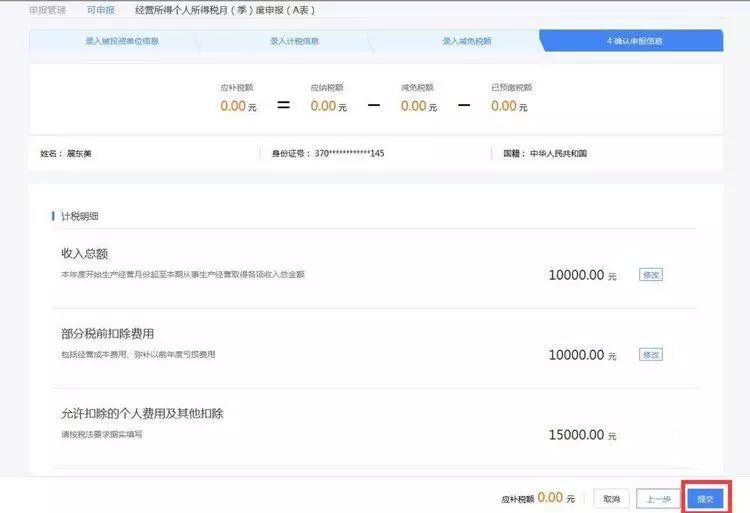Click the 收入总额 row title
The height and width of the screenshot is (513, 750).
[x=84, y=253]
